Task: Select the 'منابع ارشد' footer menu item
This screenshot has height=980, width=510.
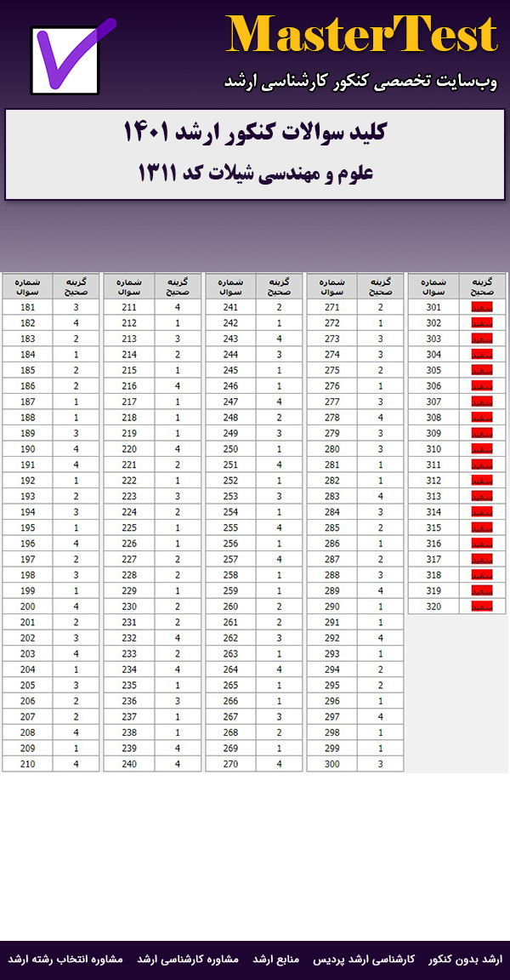Action: (x=278, y=959)
